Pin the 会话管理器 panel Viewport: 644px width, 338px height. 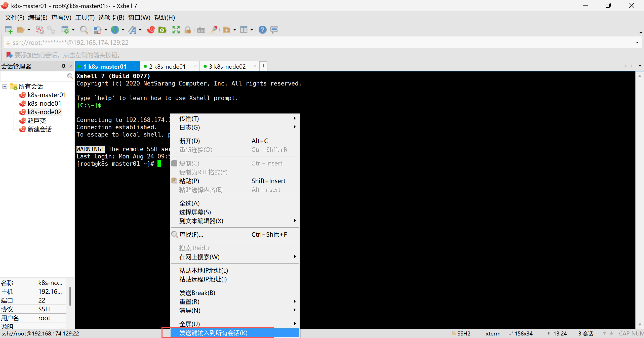click(63, 66)
